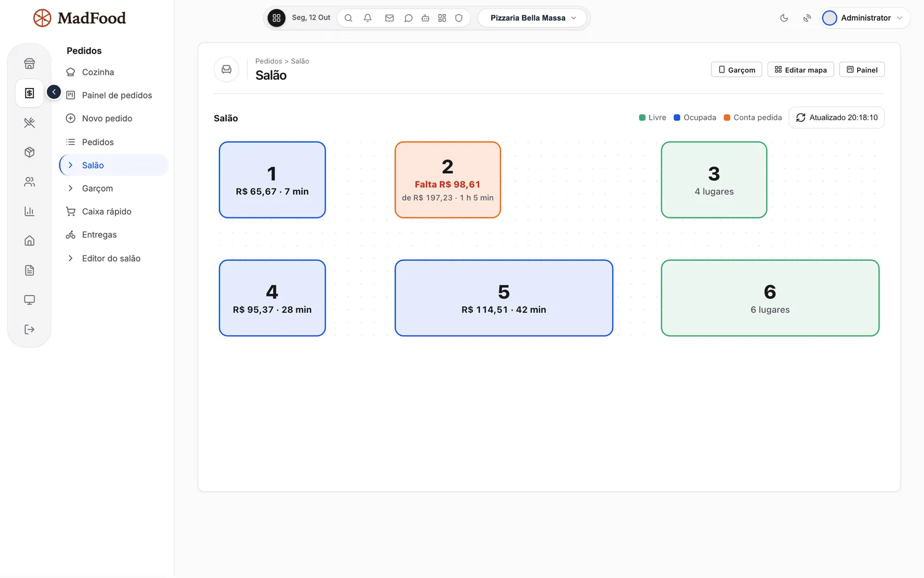This screenshot has height=578, width=924.
Task: Click the Editar mapa button
Action: (800, 70)
